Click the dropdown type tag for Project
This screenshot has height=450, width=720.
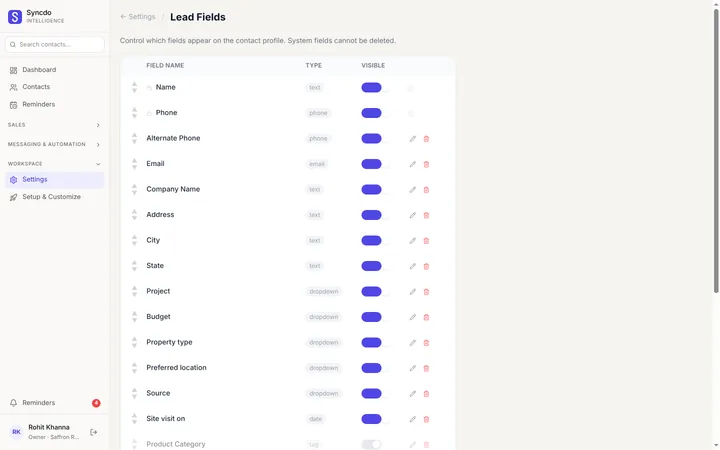(324, 292)
